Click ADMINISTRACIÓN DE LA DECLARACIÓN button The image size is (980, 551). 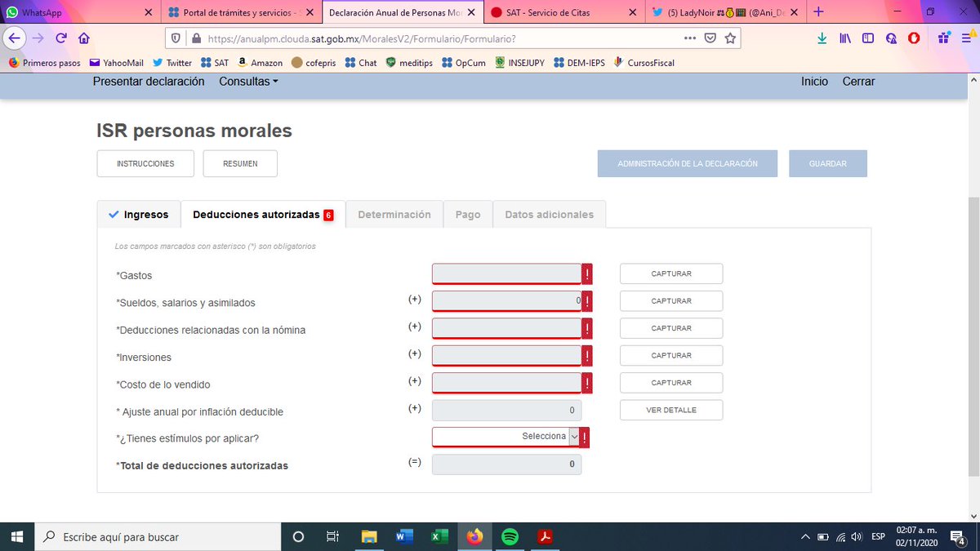coord(688,163)
